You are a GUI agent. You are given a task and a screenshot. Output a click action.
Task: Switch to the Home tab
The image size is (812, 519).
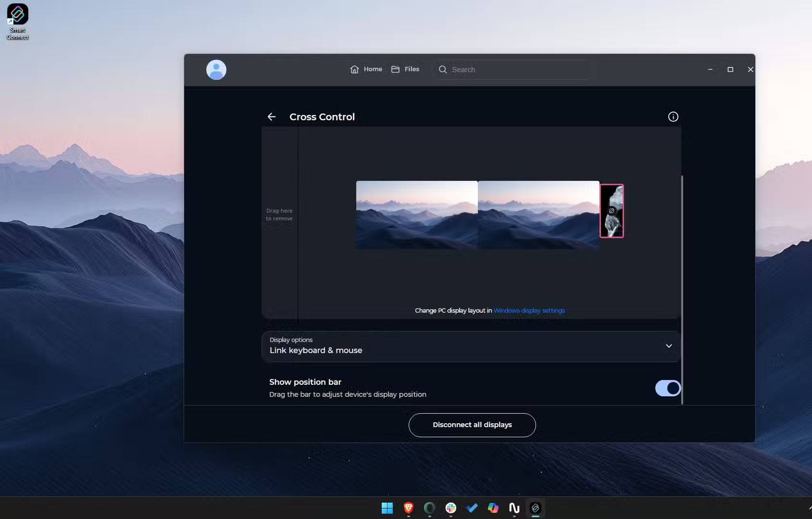tap(365, 69)
